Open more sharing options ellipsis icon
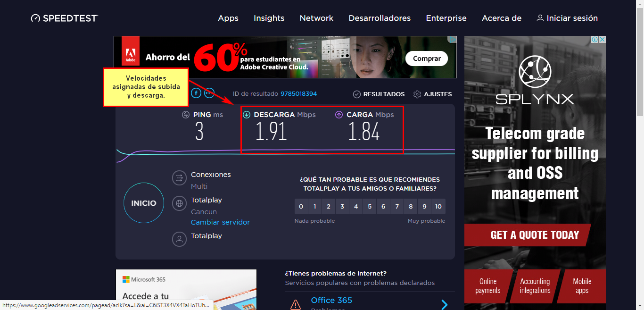 coord(209,93)
